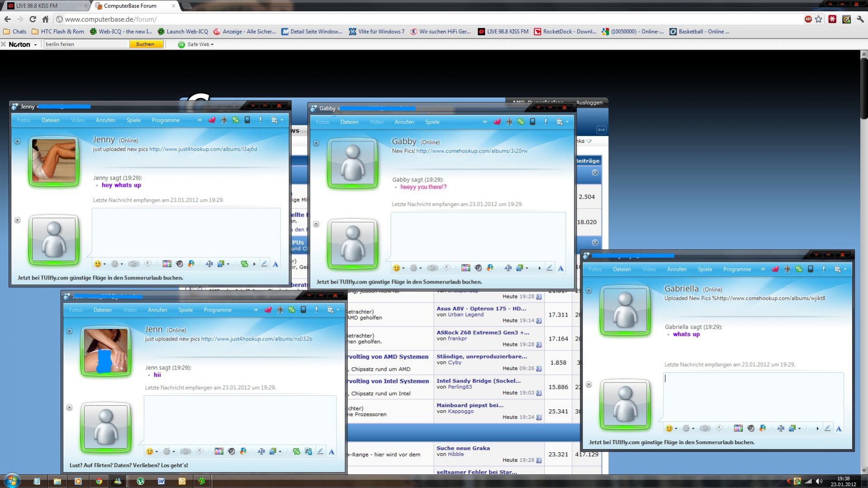This screenshot has height=488, width=868.
Task: Click heart icon in Gabby chat toolbar
Action: click(497, 122)
